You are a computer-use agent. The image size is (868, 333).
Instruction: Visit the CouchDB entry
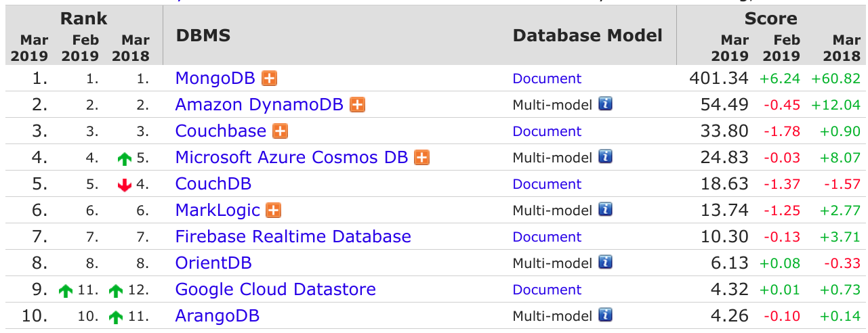click(x=213, y=184)
